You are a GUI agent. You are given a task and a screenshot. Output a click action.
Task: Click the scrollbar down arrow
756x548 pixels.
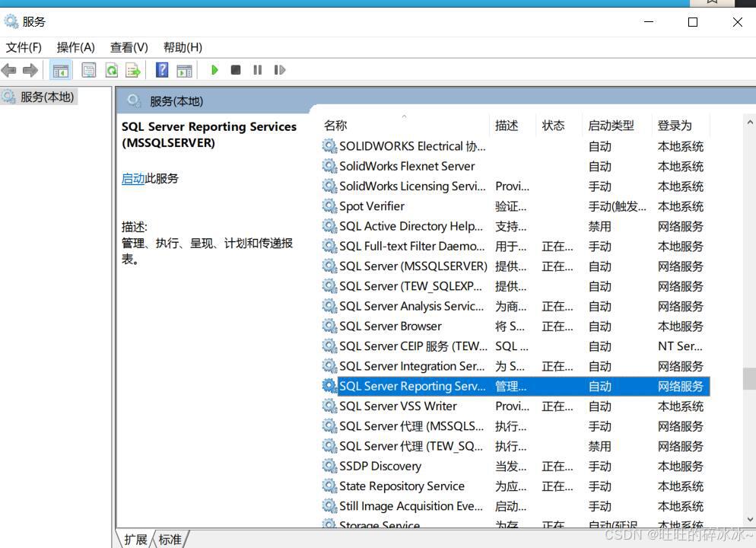tap(750, 520)
